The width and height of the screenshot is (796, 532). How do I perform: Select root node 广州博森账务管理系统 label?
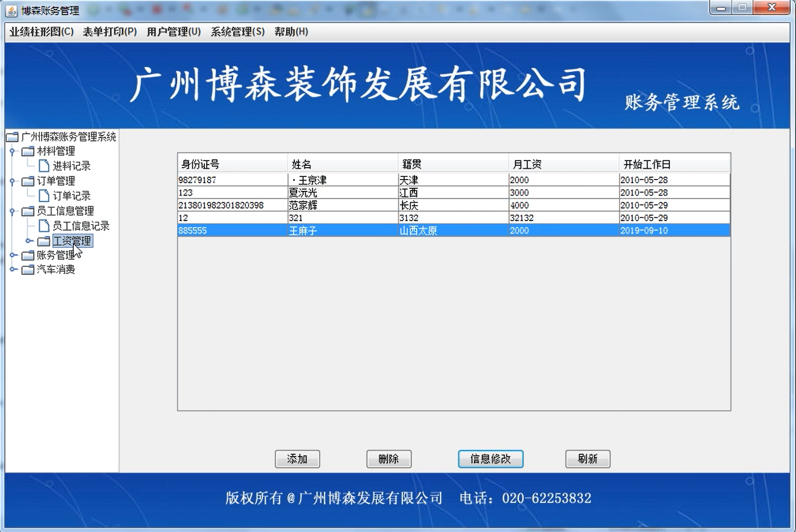coord(68,137)
